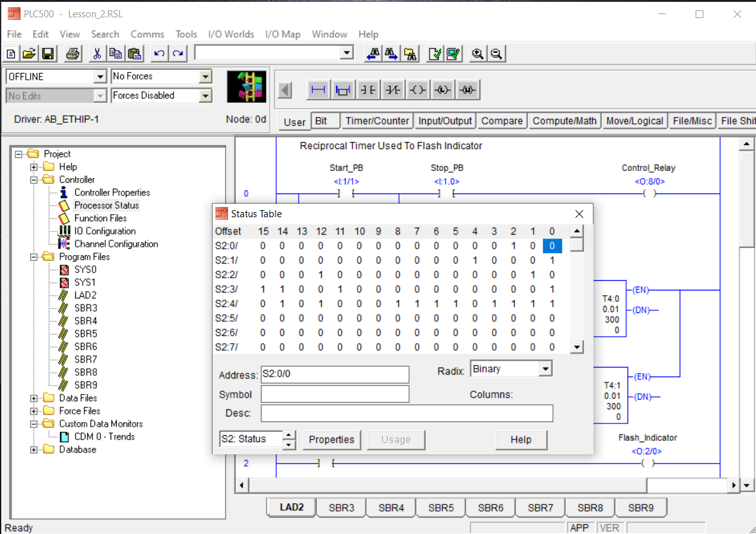Collapse the Project tree node
Image resolution: width=756 pixels, height=534 pixels.
19,154
